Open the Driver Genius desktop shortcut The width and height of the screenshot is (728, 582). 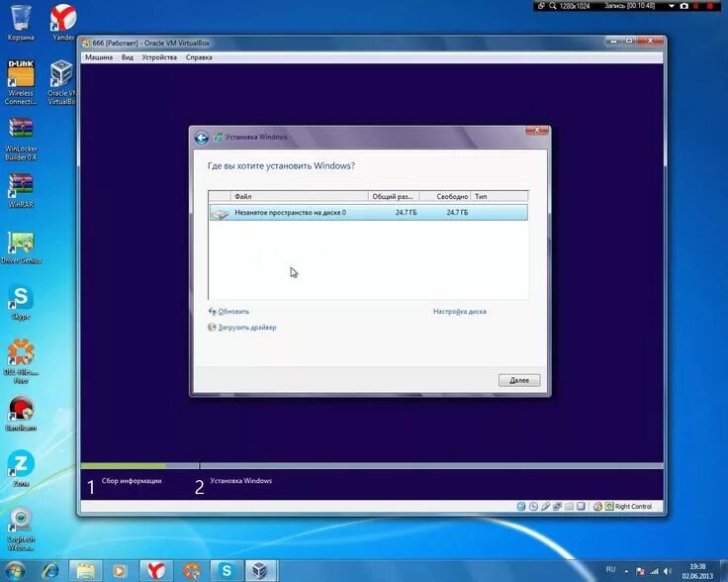[21, 247]
